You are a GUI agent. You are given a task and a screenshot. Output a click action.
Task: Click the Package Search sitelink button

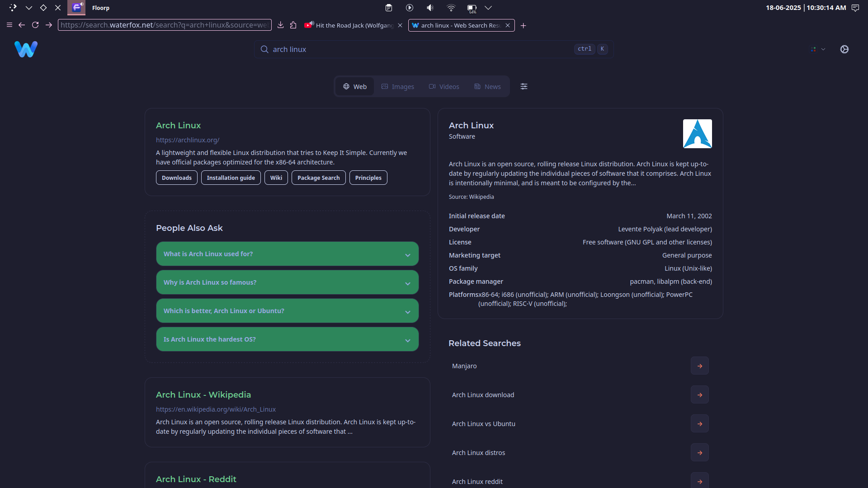(x=319, y=178)
